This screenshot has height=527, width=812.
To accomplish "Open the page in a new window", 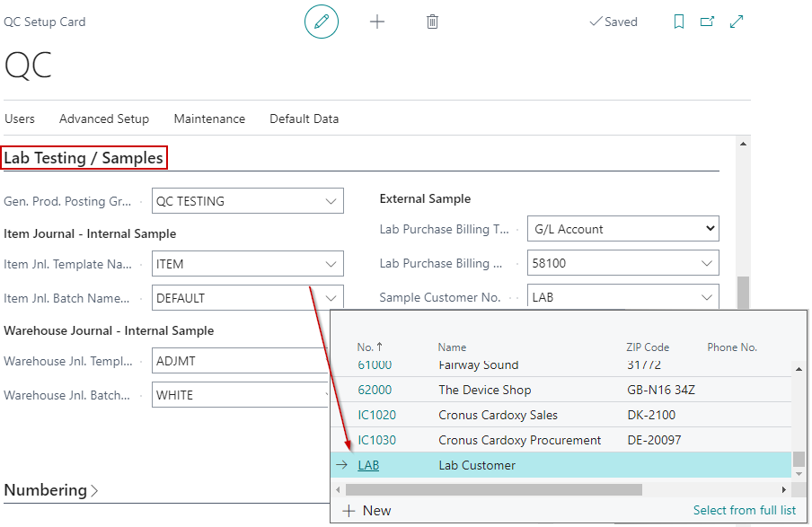I will [707, 21].
